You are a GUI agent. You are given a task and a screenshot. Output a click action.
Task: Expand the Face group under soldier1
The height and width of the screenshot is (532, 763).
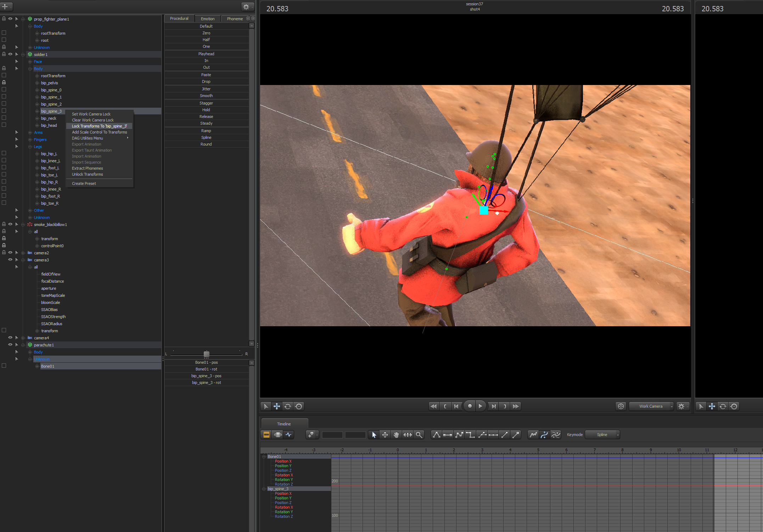click(30, 62)
